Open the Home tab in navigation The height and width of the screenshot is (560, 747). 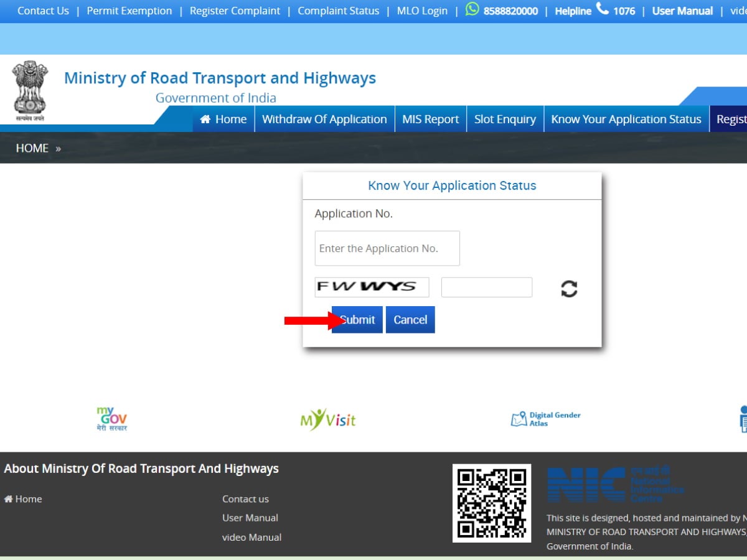[x=223, y=119]
